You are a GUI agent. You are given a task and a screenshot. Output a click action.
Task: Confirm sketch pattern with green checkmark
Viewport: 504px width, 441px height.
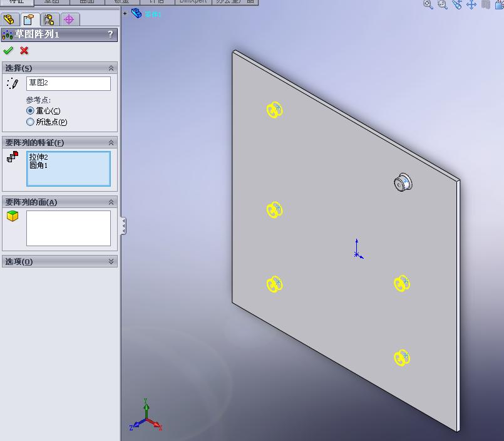tap(8, 51)
